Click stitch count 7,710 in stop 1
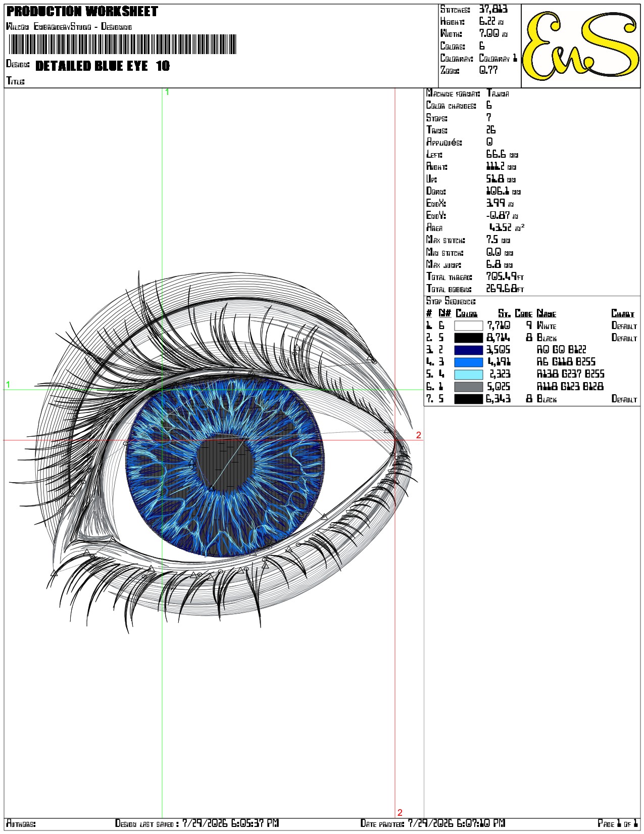Screen dimensions: 644x834 tap(499, 326)
